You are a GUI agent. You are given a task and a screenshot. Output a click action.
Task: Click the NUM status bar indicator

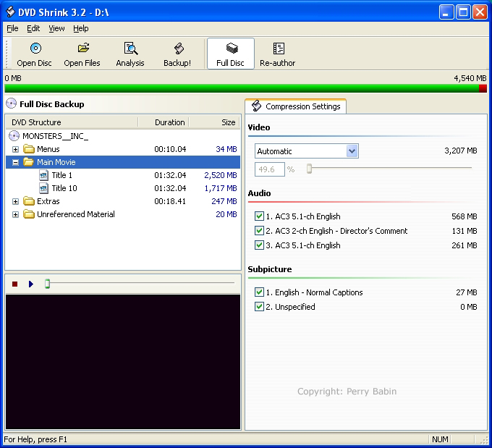tap(440, 439)
